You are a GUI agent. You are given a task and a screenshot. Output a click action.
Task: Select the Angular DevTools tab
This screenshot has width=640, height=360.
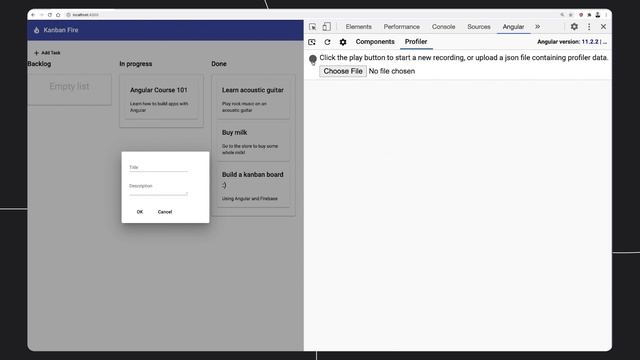[513, 27]
